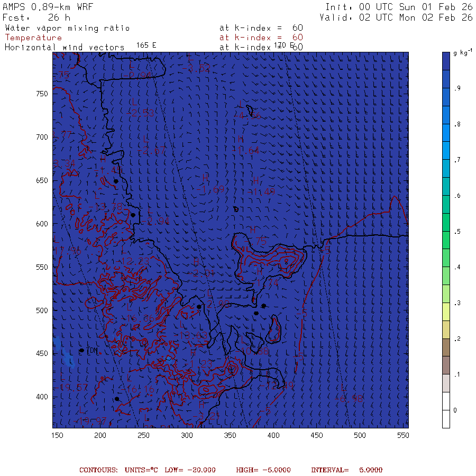Click the "350" x-axis label
The height and width of the screenshot is (476, 476).
(230, 436)
